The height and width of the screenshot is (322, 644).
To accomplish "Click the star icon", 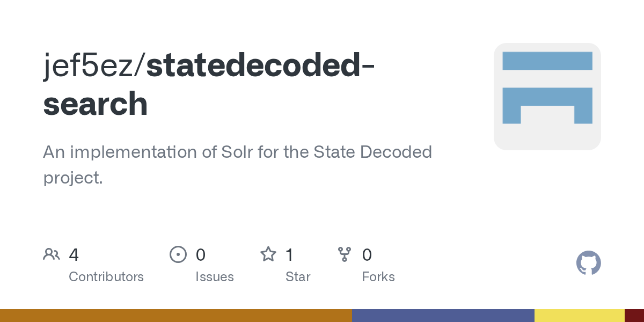I will 268,254.
